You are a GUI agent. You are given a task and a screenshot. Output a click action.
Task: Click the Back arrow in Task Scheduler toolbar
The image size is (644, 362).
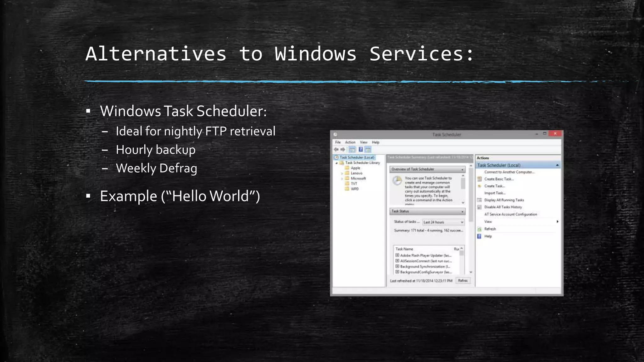tap(336, 150)
